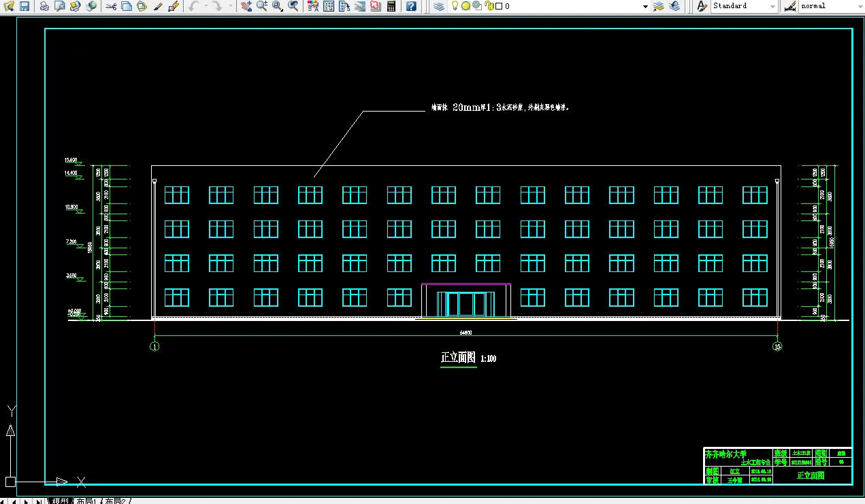
Task: Activate the Pan hand tool
Action: (x=246, y=6)
